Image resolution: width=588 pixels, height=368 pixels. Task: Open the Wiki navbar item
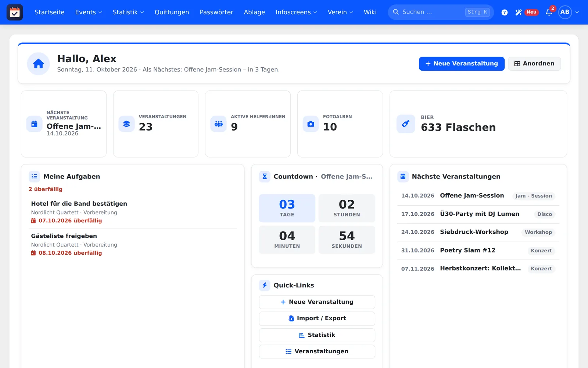(x=370, y=12)
